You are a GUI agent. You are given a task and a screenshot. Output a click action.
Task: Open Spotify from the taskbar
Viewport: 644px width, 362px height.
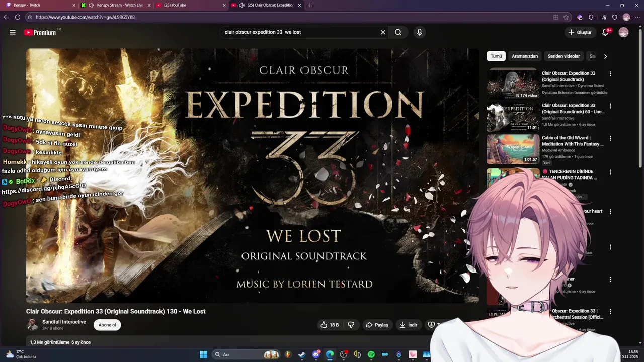pyautogui.click(x=371, y=354)
